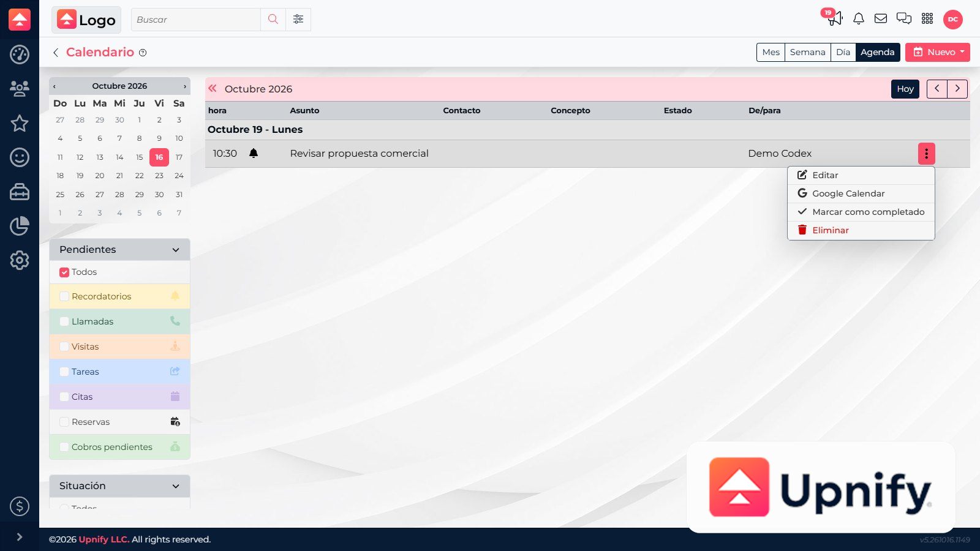Open the smiley face icon in sidebar

[x=20, y=157]
